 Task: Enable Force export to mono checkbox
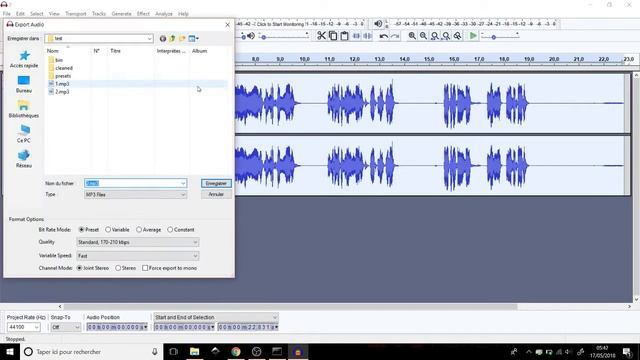point(145,268)
